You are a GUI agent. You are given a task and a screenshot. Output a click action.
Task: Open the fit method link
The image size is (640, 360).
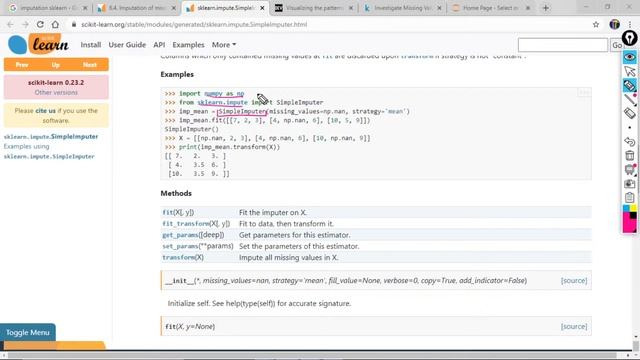coord(168,212)
